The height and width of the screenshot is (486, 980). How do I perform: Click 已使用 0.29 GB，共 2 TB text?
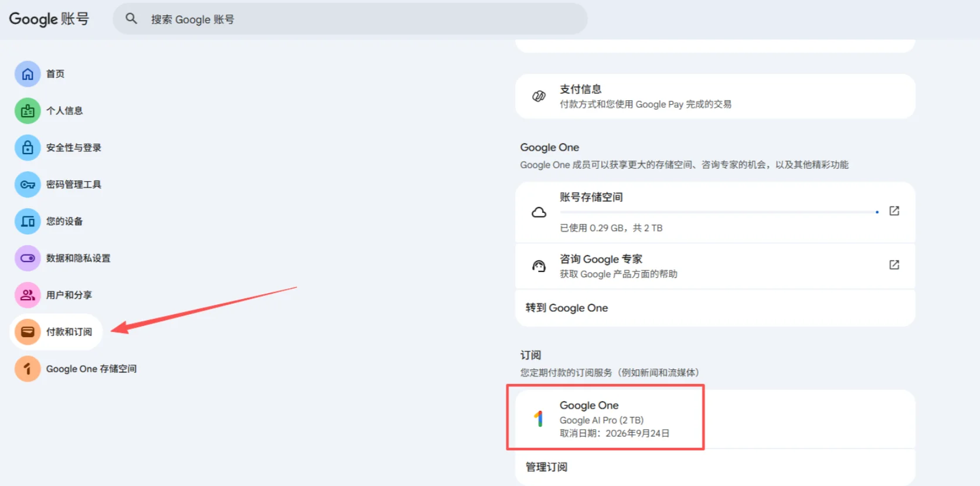tap(611, 228)
